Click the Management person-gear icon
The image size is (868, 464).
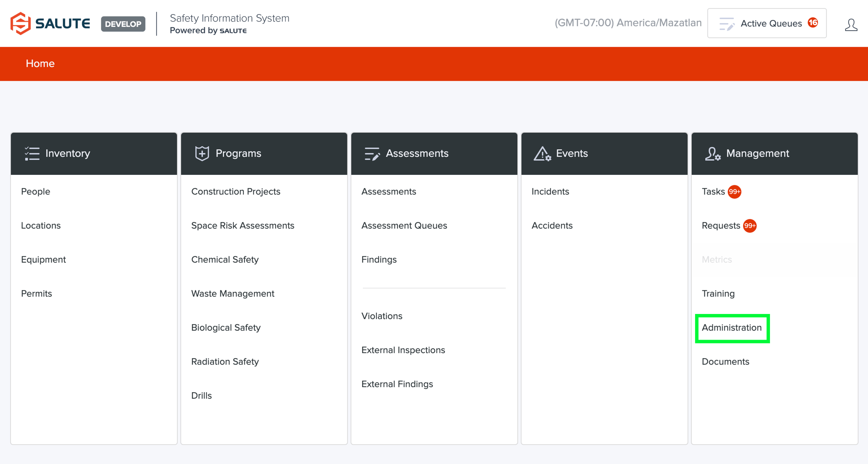[x=712, y=154]
